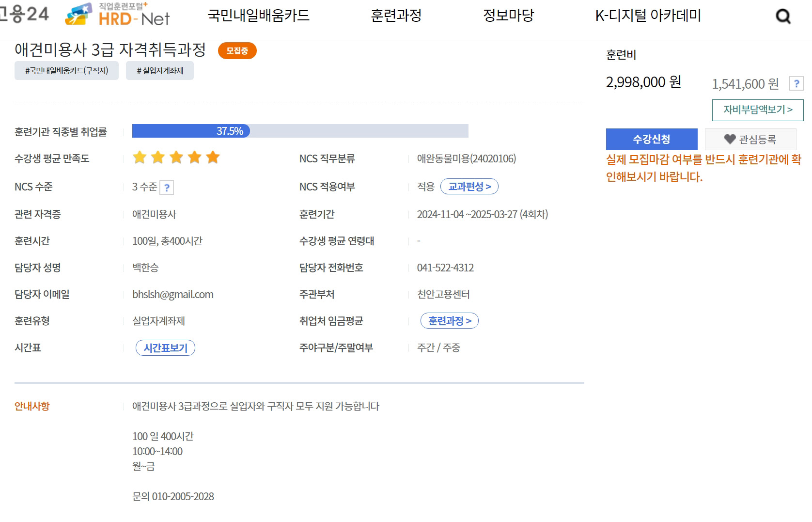The width and height of the screenshot is (812, 522).
Task: Toggle the 관심등록 heart button
Action: point(750,140)
